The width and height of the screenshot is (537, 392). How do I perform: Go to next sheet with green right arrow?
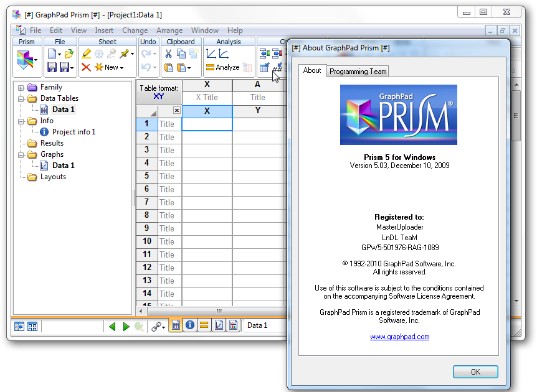point(126,327)
